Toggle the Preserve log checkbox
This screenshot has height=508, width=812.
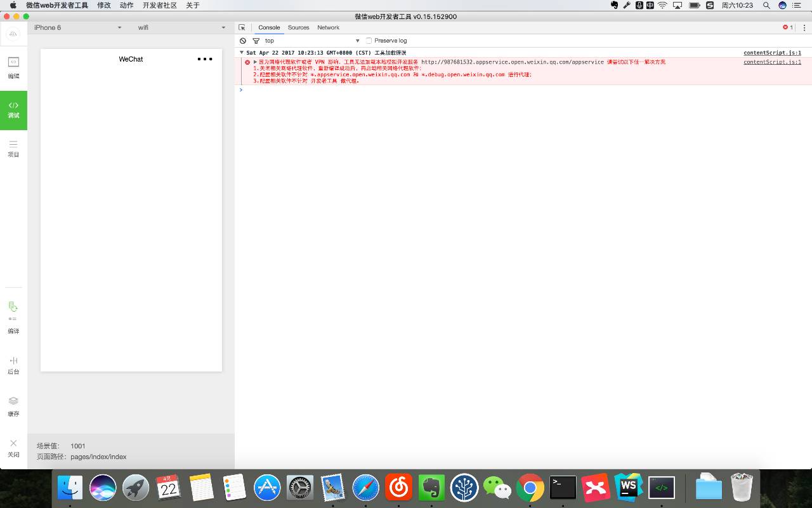(369, 41)
